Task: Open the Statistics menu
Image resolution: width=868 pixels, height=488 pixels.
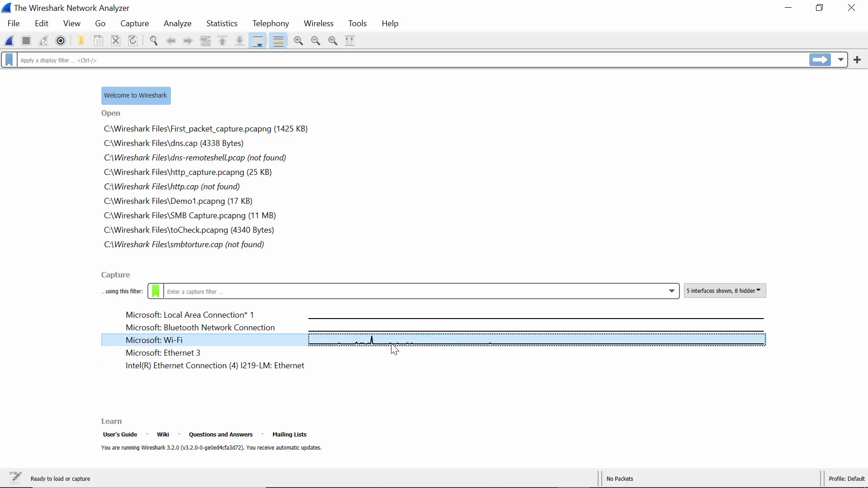Action: [x=222, y=23]
